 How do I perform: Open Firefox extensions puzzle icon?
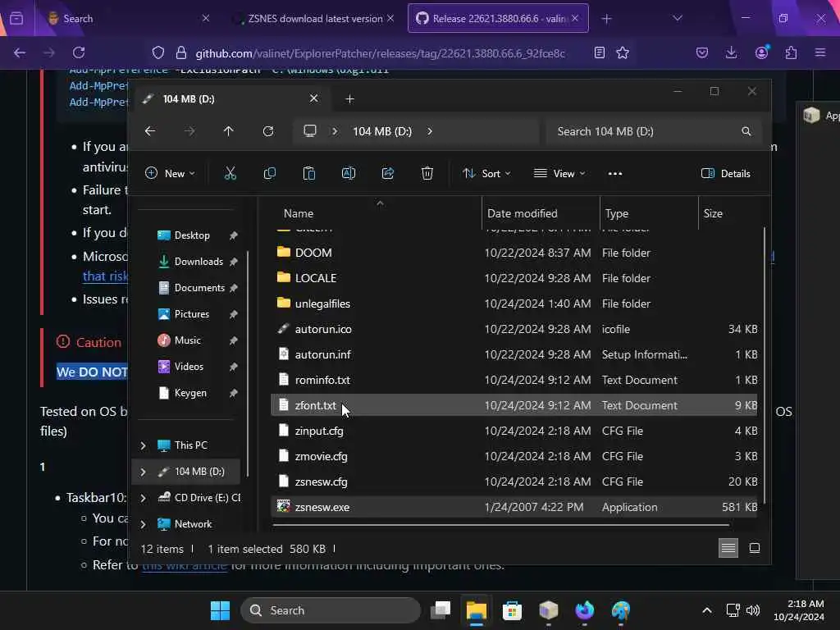(791, 52)
